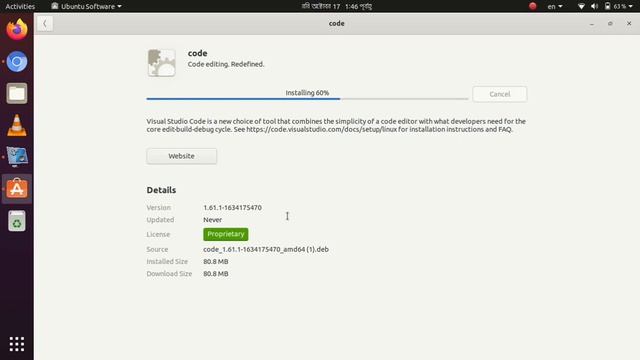This screenshot has width=640, height=360.
Task: Click the 'Details' heading
Action: (161, 190)
